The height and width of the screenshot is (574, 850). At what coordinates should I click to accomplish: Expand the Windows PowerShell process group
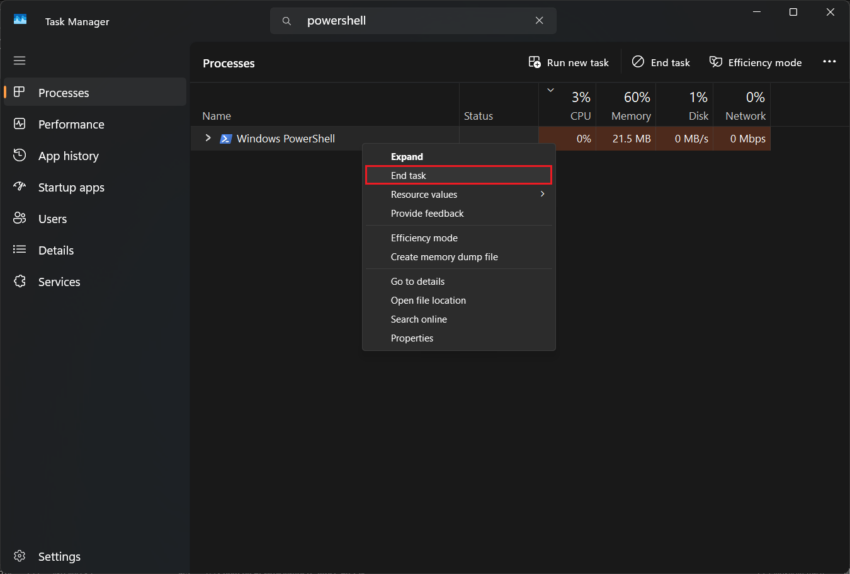tap(208, 138)
